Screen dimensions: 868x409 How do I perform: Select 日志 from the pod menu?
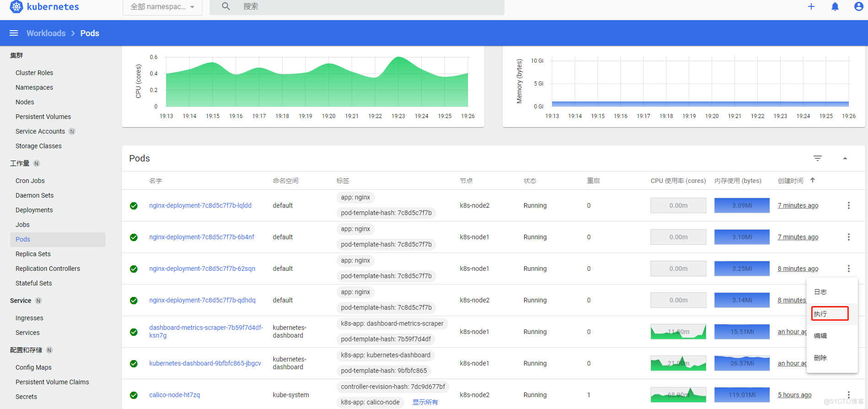pyautogui.click(x=832, y=292)
